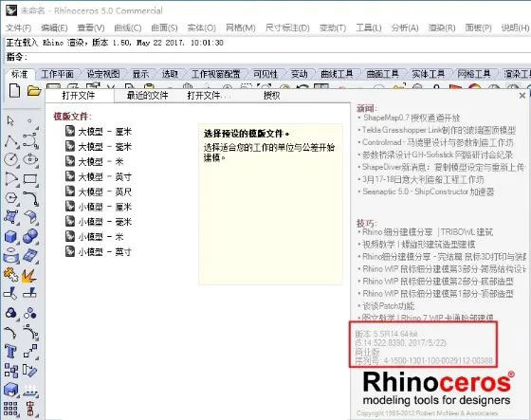Select the Rotate tool

tap(29, 371)
